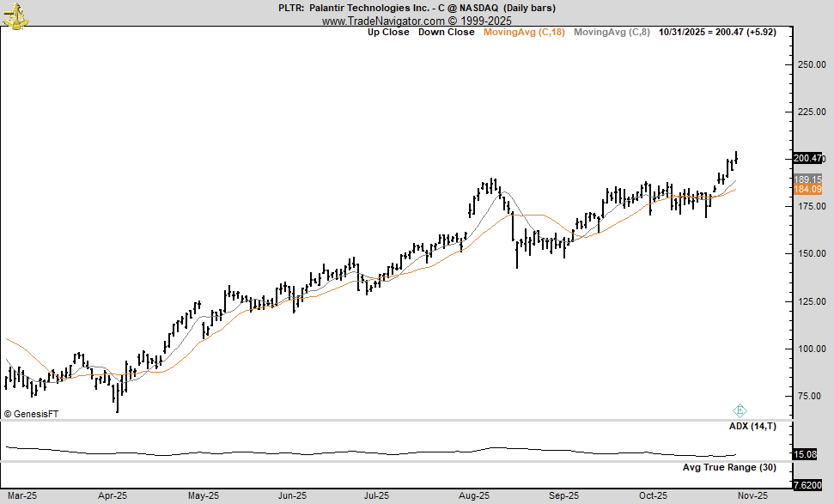Click the 250.00 price axis label

pyautogui.click(x=812, y=65)
